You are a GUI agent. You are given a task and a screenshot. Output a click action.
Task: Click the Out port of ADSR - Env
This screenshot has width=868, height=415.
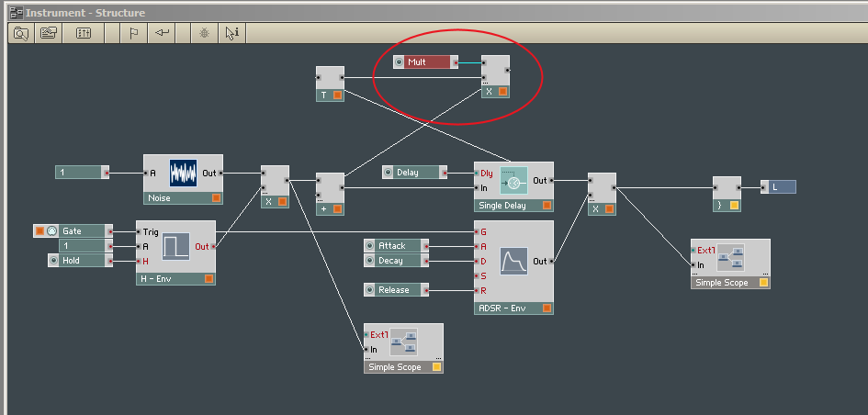551,261
